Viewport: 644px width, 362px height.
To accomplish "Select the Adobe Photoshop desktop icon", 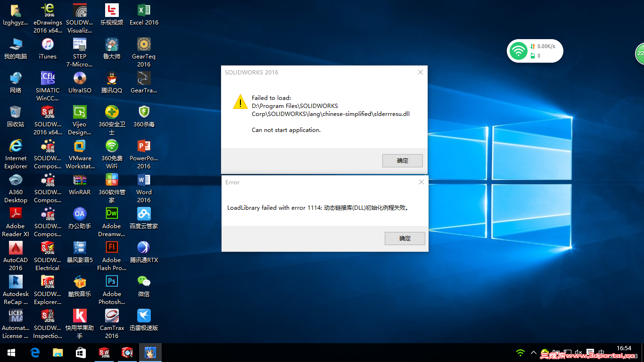I will coord(112,290).
